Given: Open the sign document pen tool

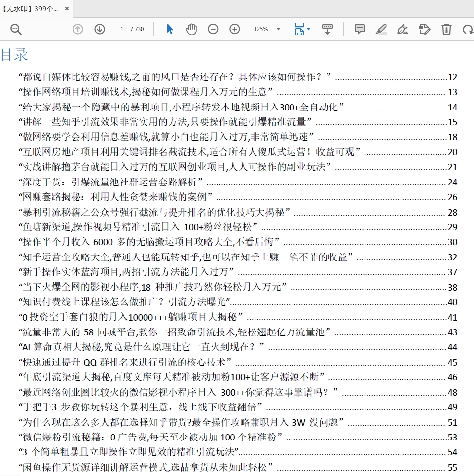Looking at the screenshot, I should pyautogui.click(x=402, y=29).
